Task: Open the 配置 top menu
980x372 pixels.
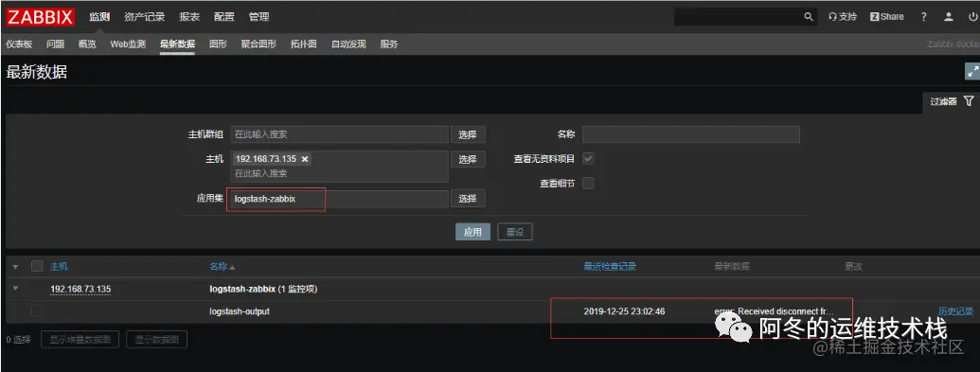Action: pyautogui.click(x=223, y=17)
